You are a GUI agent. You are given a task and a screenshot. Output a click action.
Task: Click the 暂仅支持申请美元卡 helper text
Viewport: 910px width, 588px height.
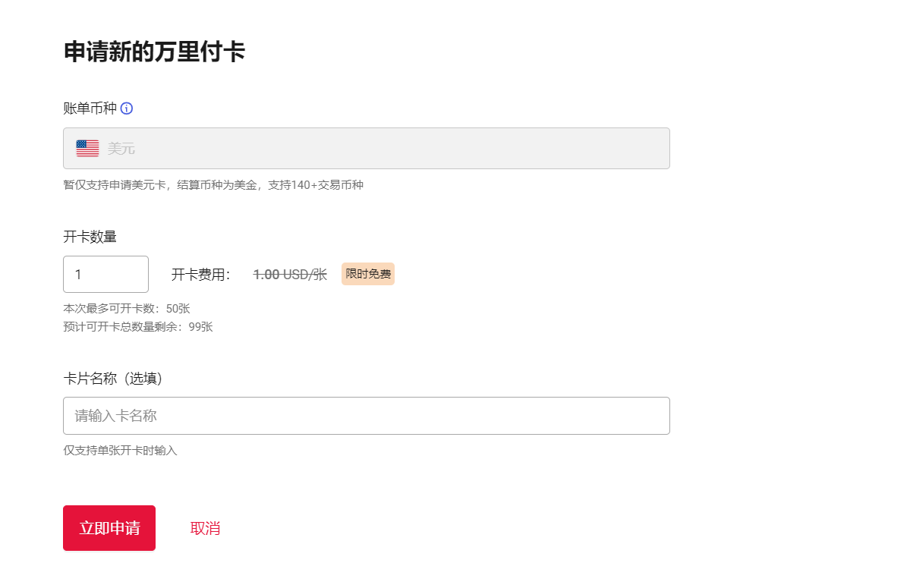tap(213, 185)
